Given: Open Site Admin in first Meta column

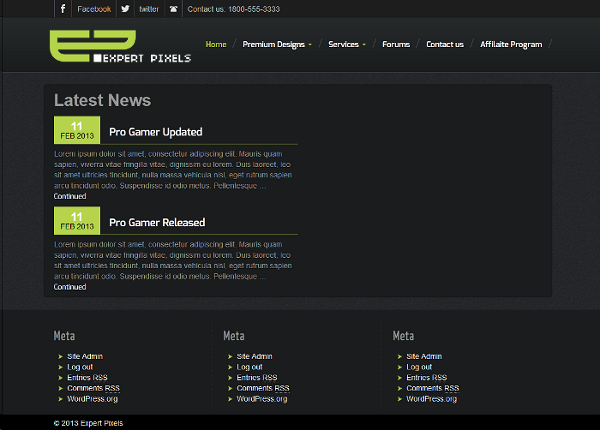Looking at the screenshot, I should pyautogui.click(x=85, y=356).
